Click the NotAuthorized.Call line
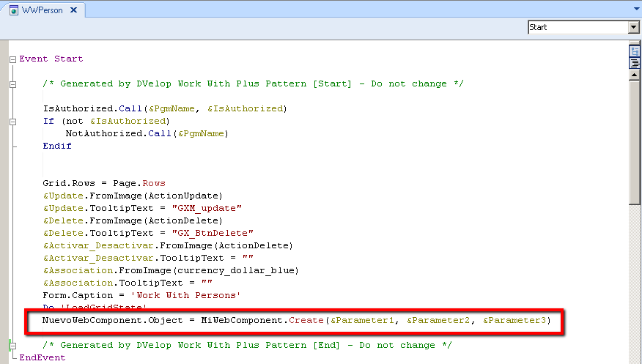The width and height of the screenshot is (642, 364). pos(147,133)
